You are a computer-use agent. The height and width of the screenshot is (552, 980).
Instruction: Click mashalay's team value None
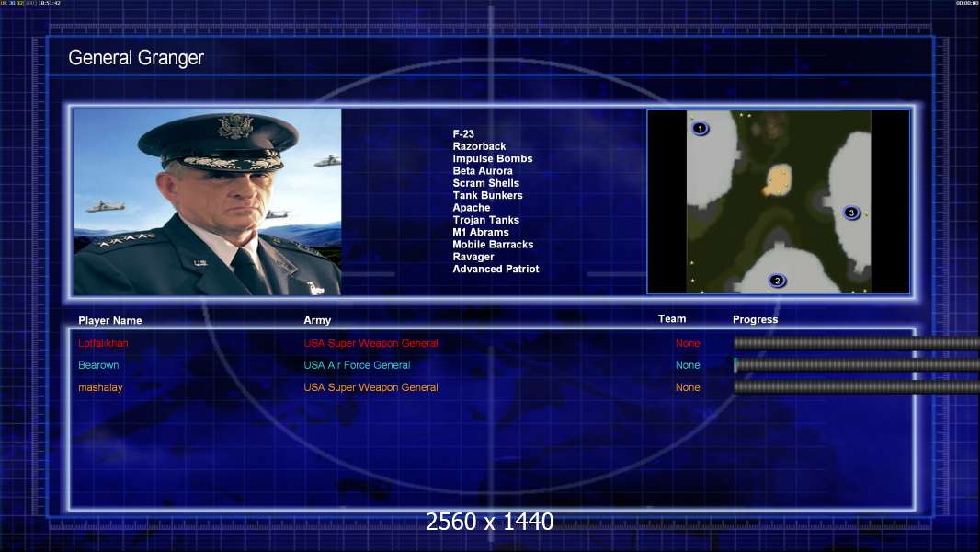click(688, 387)
